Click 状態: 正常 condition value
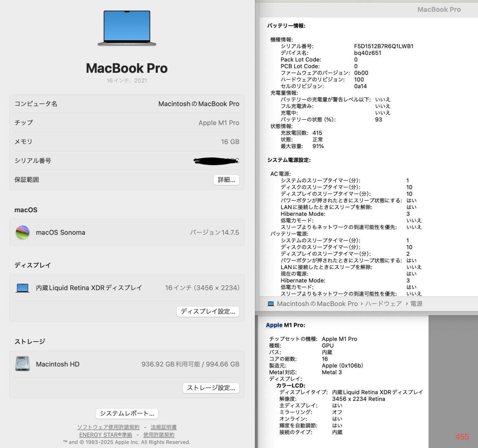 pyautogui.click(x=318, y=140)
